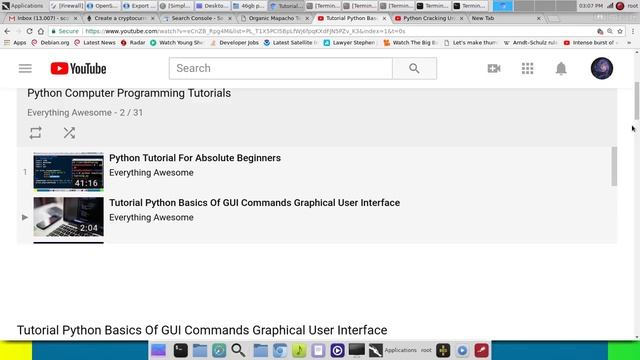Image resolution: width=640 pixels, height=360 pixels.
Task: Switch to the Python Cracking tab
Action: pyautogui.click(x=429, y=18)
